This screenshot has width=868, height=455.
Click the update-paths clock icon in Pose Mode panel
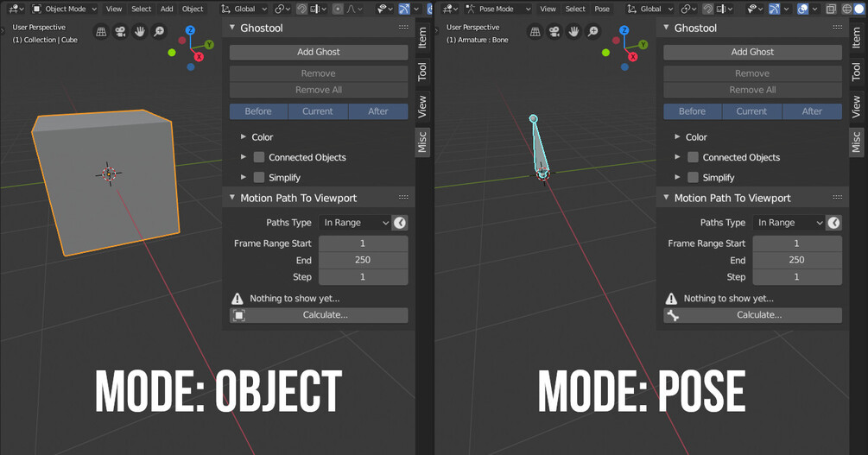tap(833, 223)
